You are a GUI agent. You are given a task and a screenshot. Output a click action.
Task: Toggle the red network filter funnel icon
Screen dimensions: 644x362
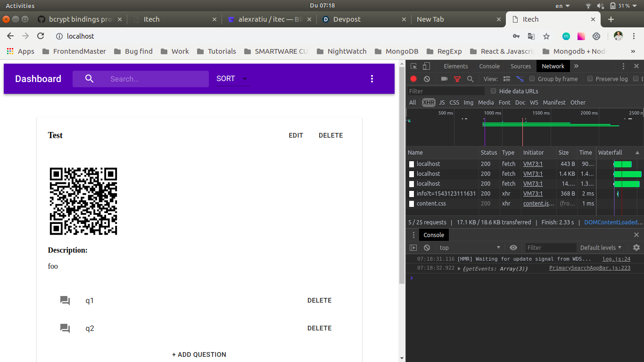(457, 79)
